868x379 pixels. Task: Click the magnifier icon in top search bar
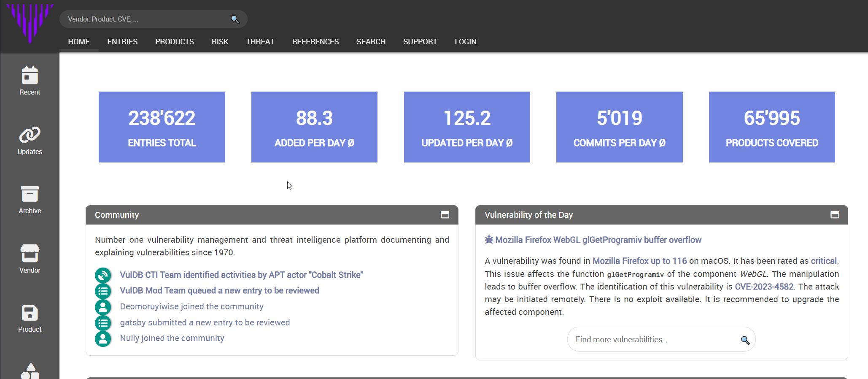pos(235,19)
